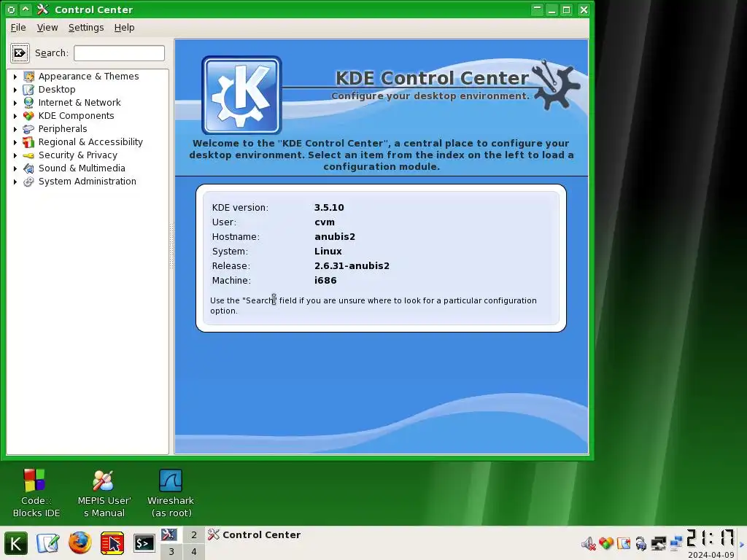Switch to virtual desktop 3
This screenshot has height=560, width=747.
(x=171, y=551)
